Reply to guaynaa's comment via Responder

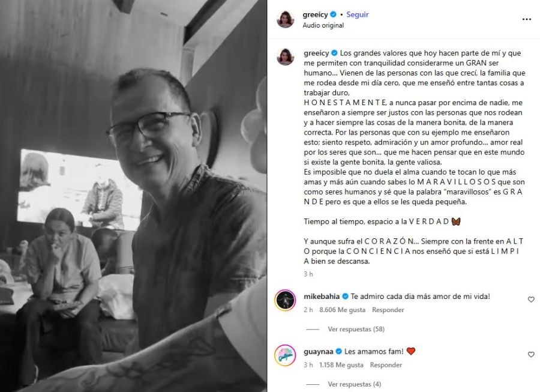pos(386,365)
